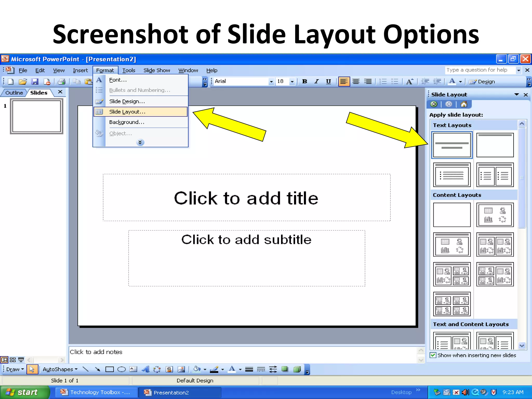This screenshot has height=399, width=532.
Task: Open the Fill Color dropdown arrow
Action: tap(205, 369)
